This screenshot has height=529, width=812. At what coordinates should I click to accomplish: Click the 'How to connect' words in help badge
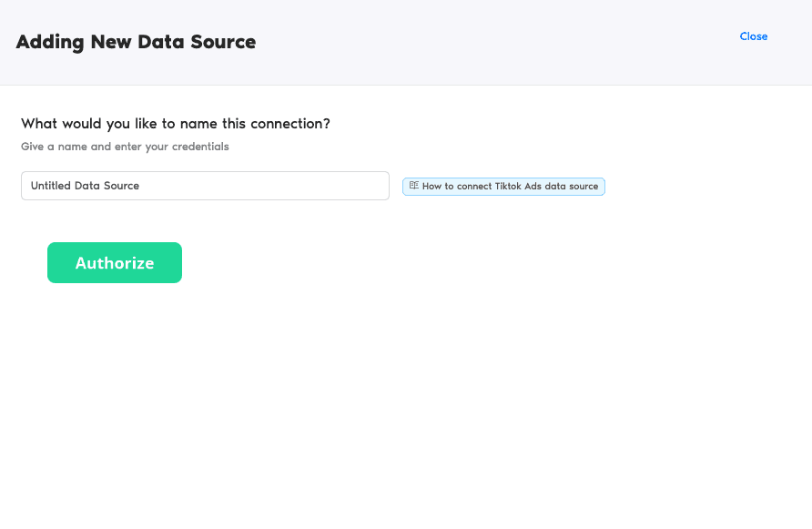[456, 187]
